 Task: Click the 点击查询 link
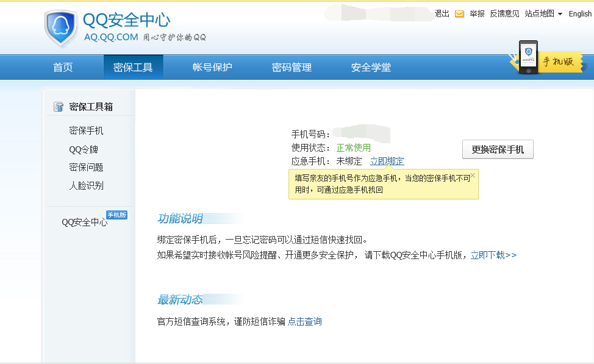304,321
